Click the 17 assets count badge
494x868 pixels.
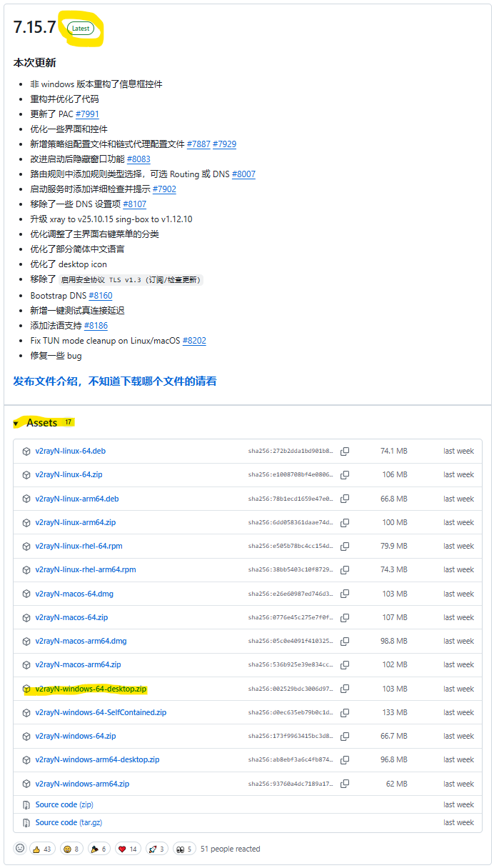[x=69, y=423]
